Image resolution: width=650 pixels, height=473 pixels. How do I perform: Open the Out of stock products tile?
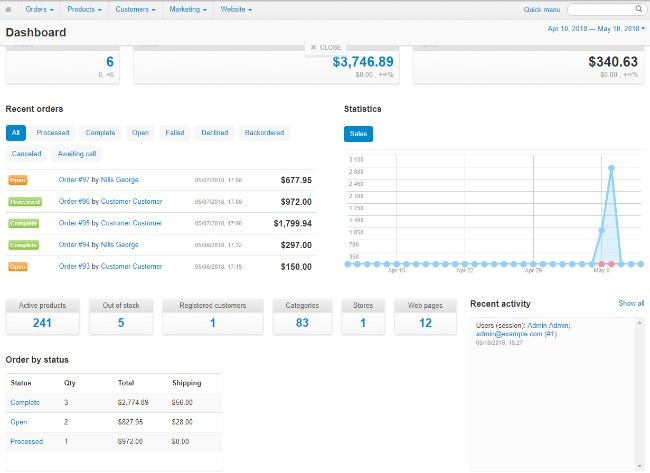click(x=121, y=316)
